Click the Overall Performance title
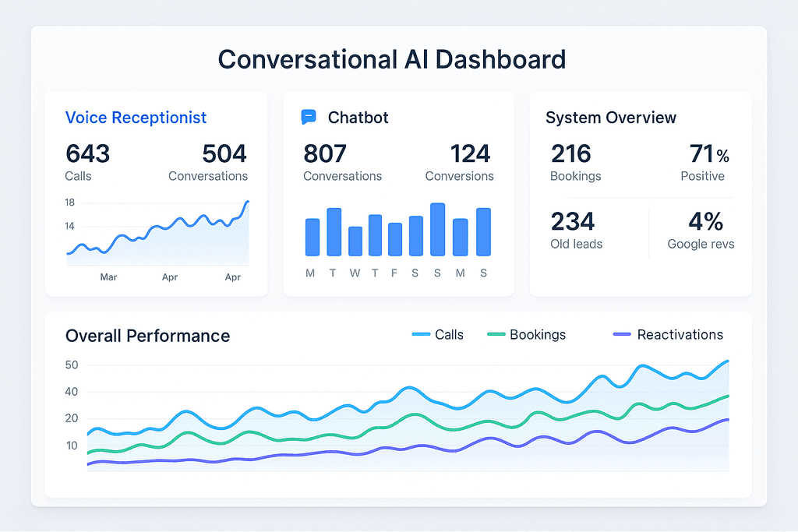 coord(147,336)
